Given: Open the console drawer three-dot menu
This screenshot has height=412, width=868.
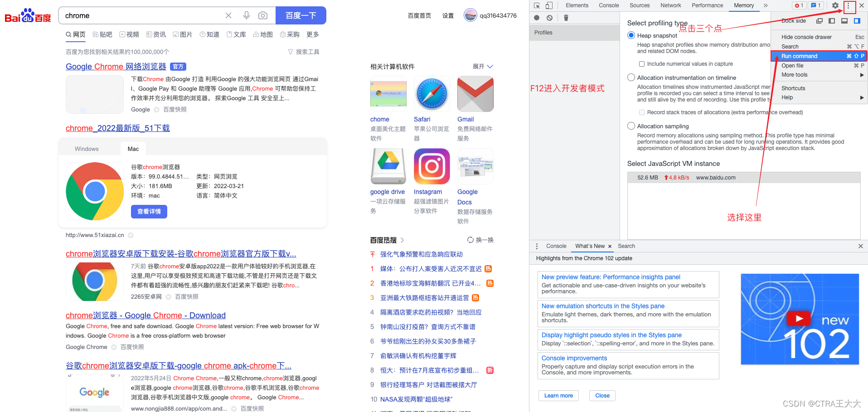Looking at the screenshot, I should [x=537, y=246].
